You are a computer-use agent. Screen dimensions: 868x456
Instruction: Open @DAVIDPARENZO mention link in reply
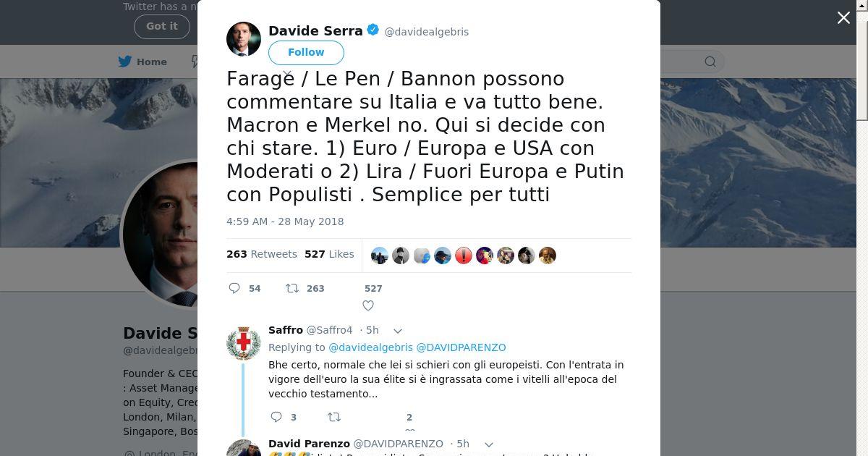[461, 347]
